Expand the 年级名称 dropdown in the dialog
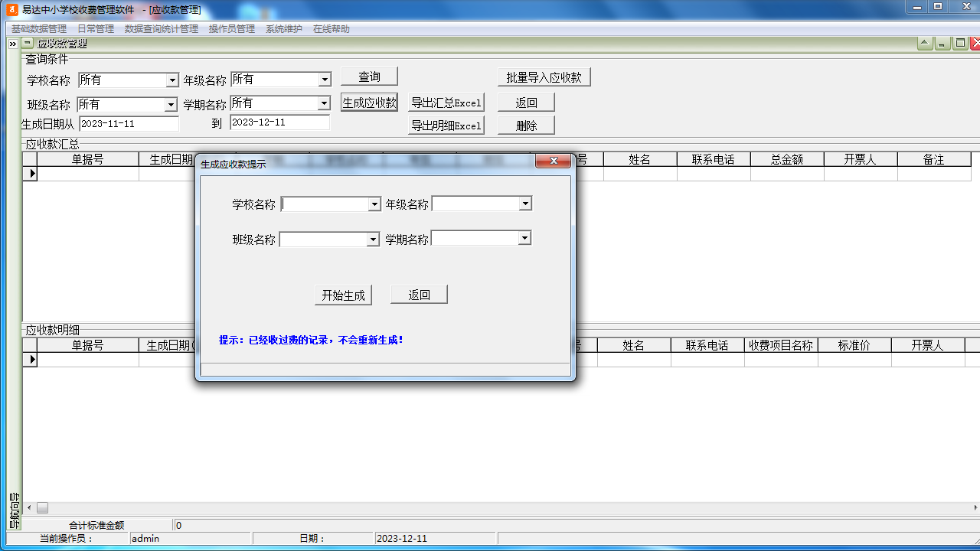This screenshot has height=551, width=980. click(525, 204)
